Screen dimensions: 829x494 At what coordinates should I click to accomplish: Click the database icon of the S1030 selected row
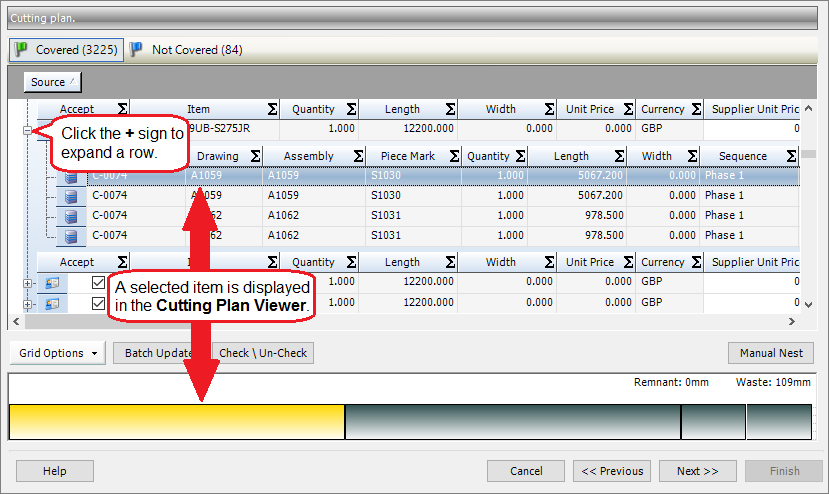pyautogui.click(x=71, y=176)
